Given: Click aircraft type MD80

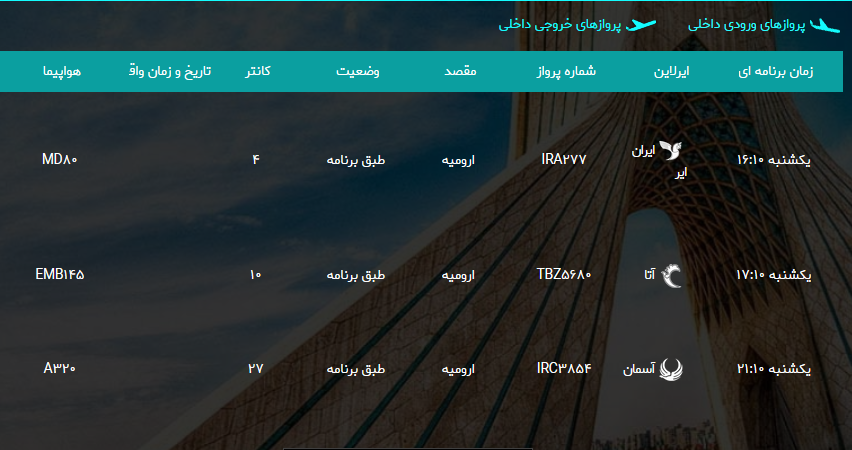Looking at the screenshot, I should 60,159.
